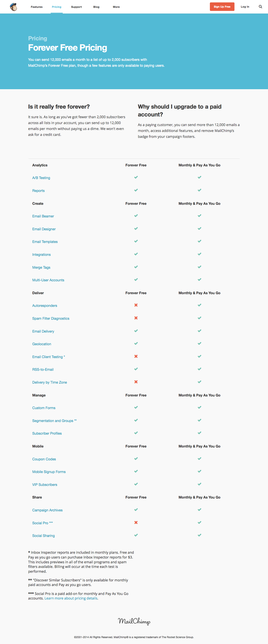Screen dimensions: 268x644
Task: Open the More menu in navigation
Action: click(116, 7)
